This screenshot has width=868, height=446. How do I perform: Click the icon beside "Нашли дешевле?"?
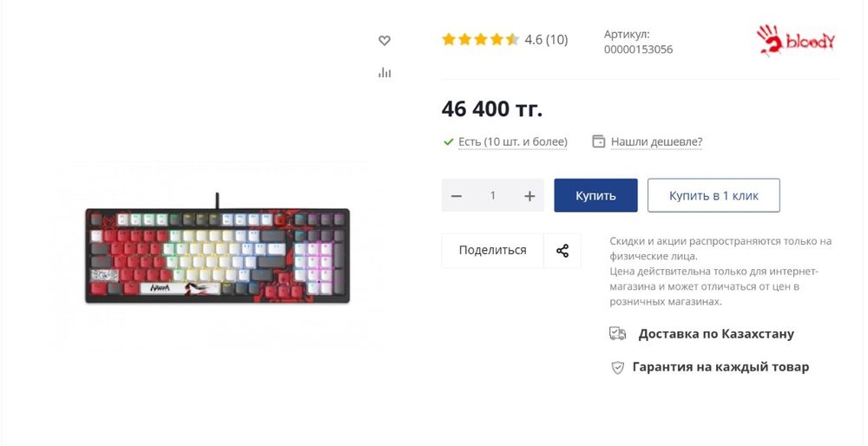point(598,141)
